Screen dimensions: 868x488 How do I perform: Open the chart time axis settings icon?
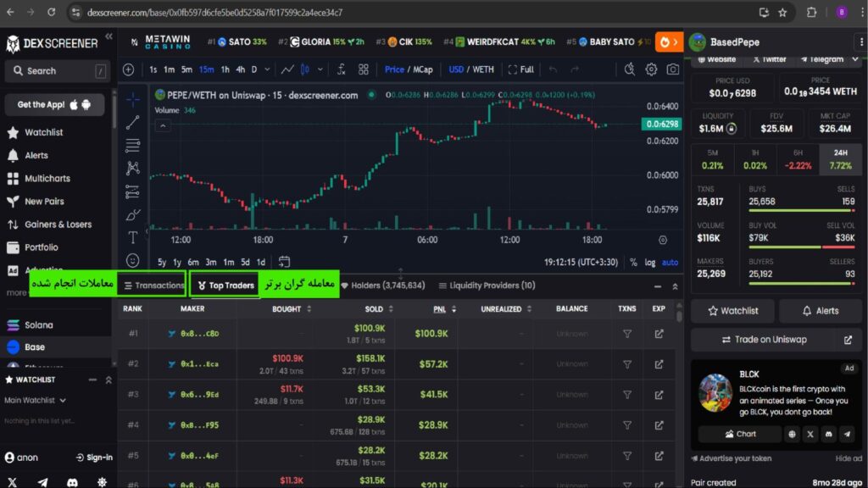point(663,240)
